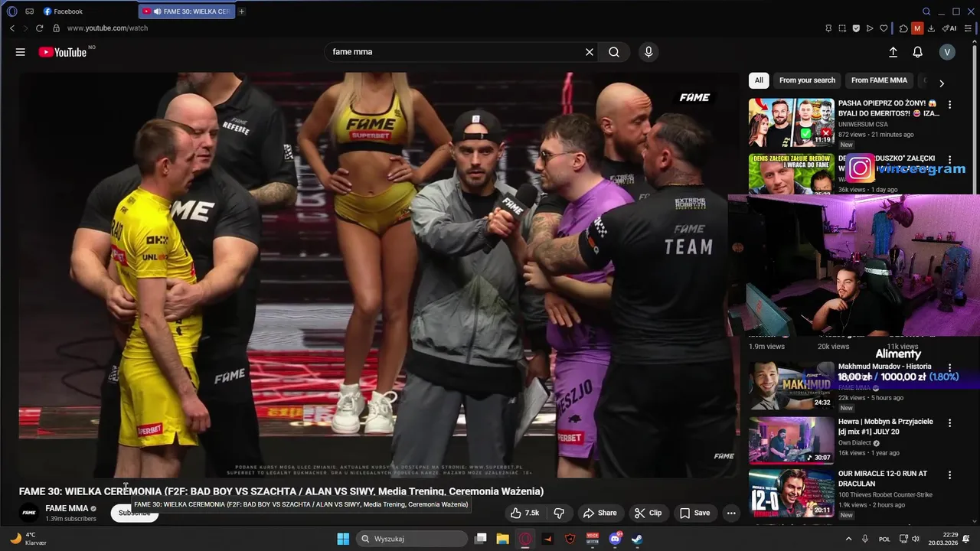Viewport: 980px width, 551px height.
Task: Select 'From FAME MMA' chip
Action: coord(879,80)
